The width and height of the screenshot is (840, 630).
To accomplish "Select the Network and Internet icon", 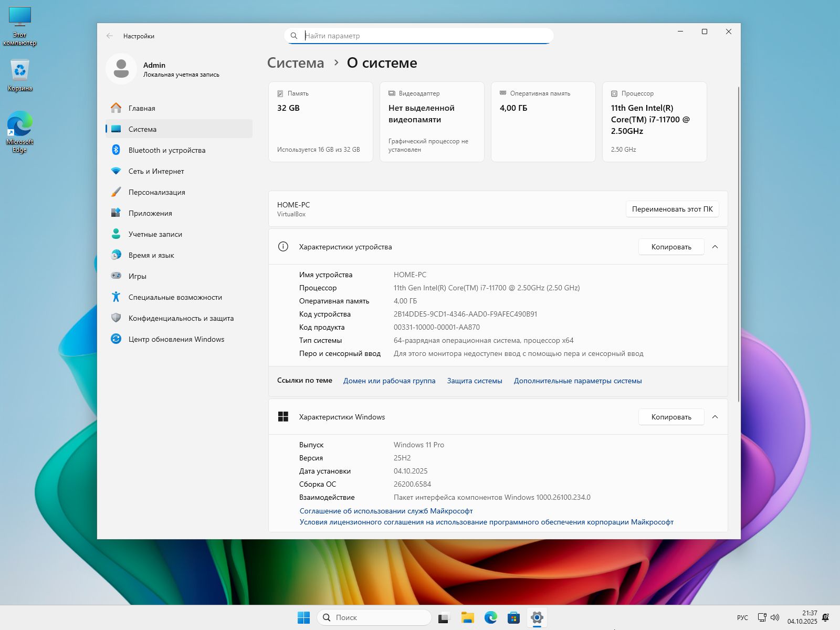I will (116, 171).
